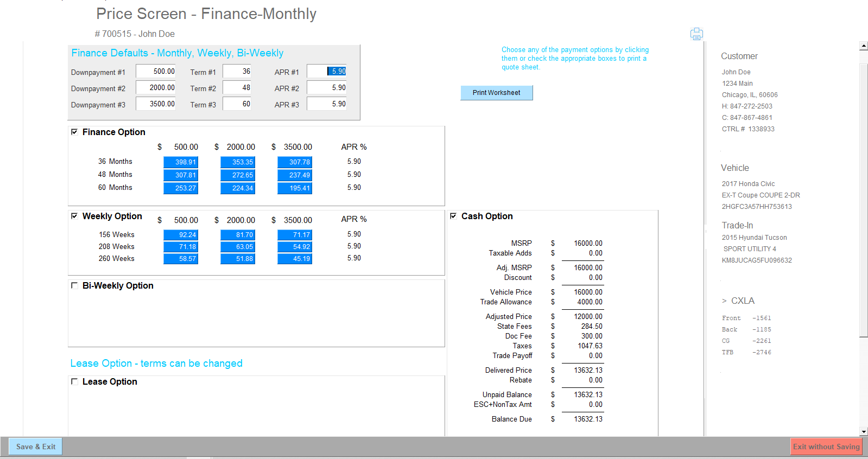Click the printer icon near the page top
Screen dimensions: 868x459
pyautogui.click(x=696, y=34)
